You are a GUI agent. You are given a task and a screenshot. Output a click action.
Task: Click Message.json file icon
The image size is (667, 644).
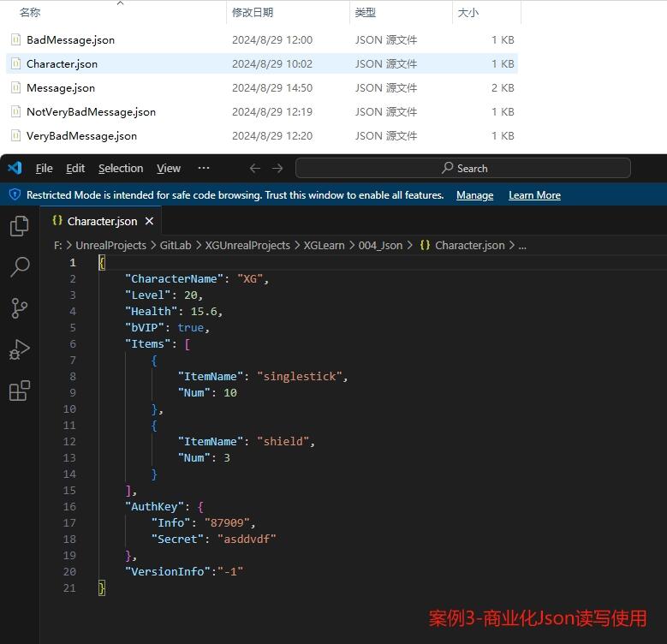tap(15, 88)
